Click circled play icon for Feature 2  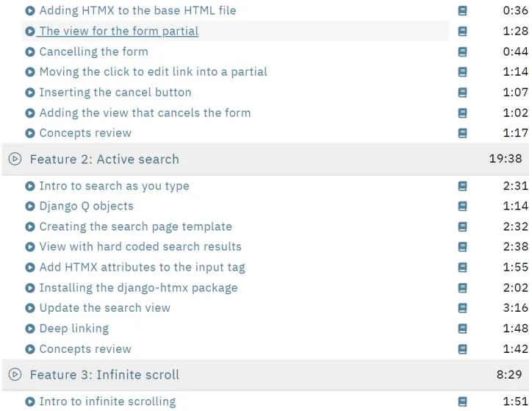(x=15, y=159)
